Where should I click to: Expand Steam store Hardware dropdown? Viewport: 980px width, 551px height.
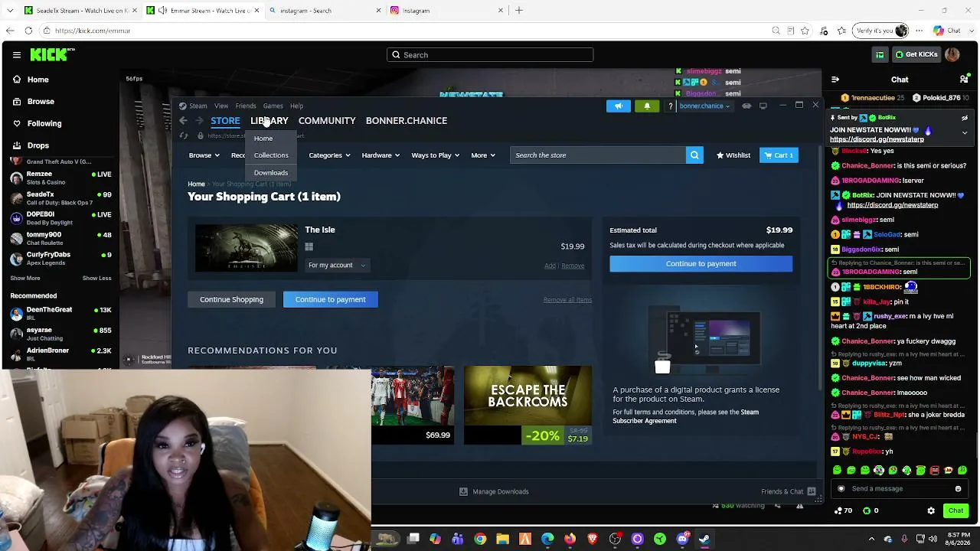click(x=381, y=155)
